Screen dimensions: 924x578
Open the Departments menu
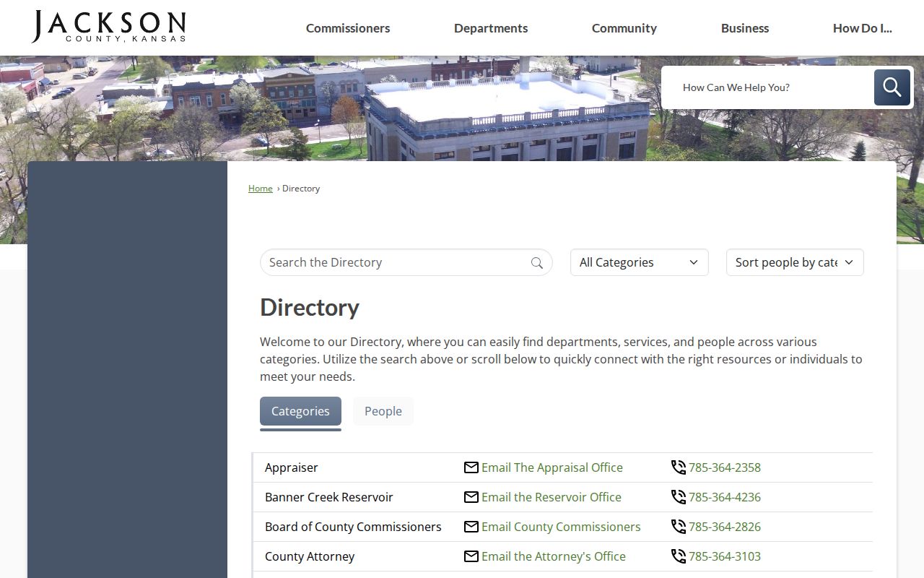coord(491,28)
